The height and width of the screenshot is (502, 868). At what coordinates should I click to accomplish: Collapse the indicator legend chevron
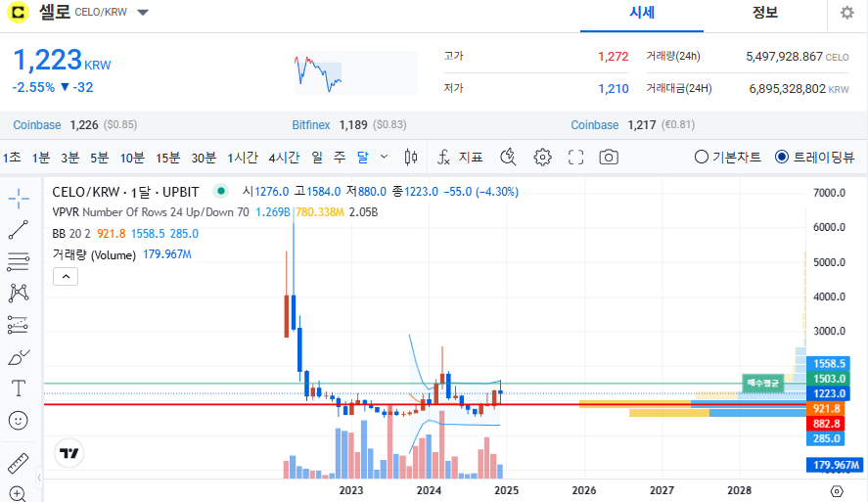pyautogui.click(x=66, y=277)
